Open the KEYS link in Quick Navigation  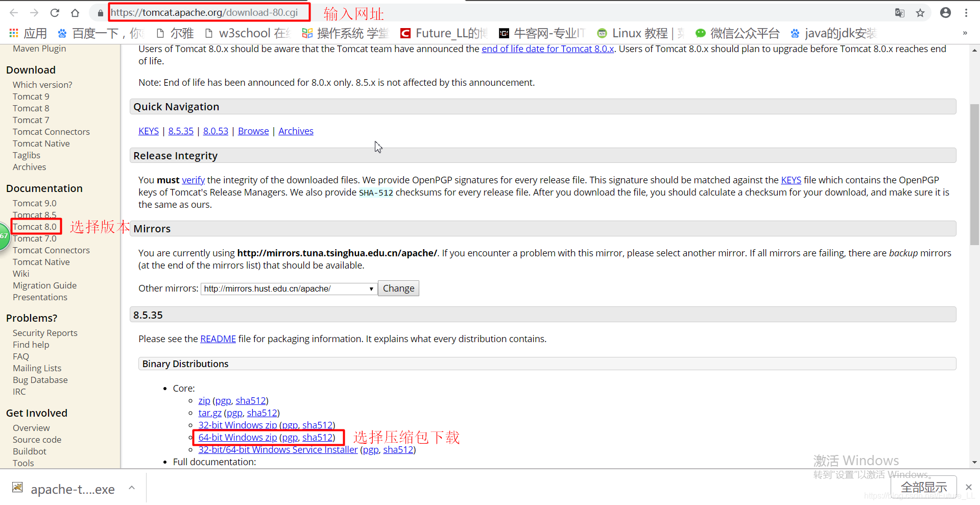pyautogui.click(x=149, y=131)
